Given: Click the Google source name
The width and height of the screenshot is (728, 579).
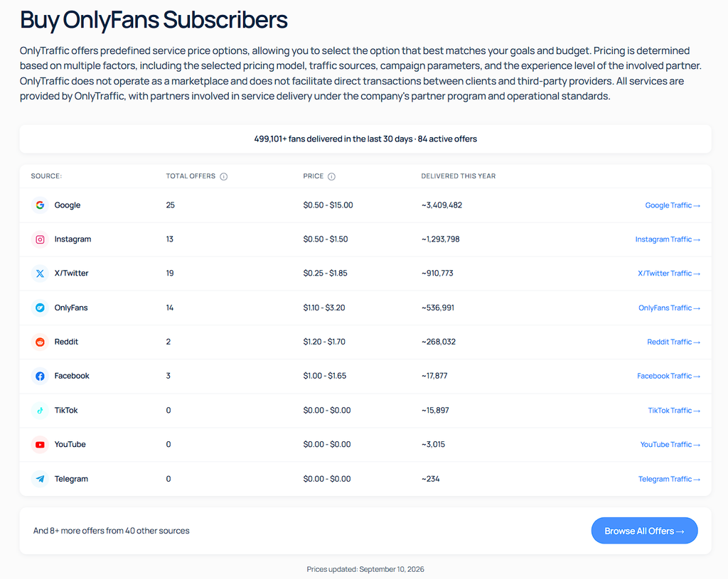Looking at the screenshot, I should pos(68,205).
